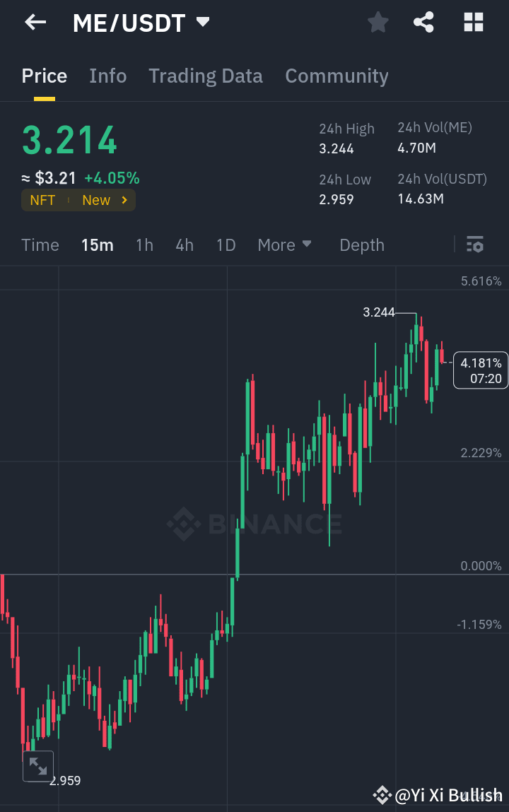The height and width of the screenshot is (812, 509).
Task: Expand the NFT New tag chevron
Action: (124, 200)
